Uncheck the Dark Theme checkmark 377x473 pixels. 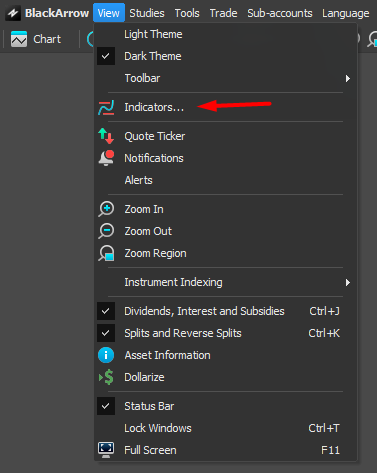106,56
